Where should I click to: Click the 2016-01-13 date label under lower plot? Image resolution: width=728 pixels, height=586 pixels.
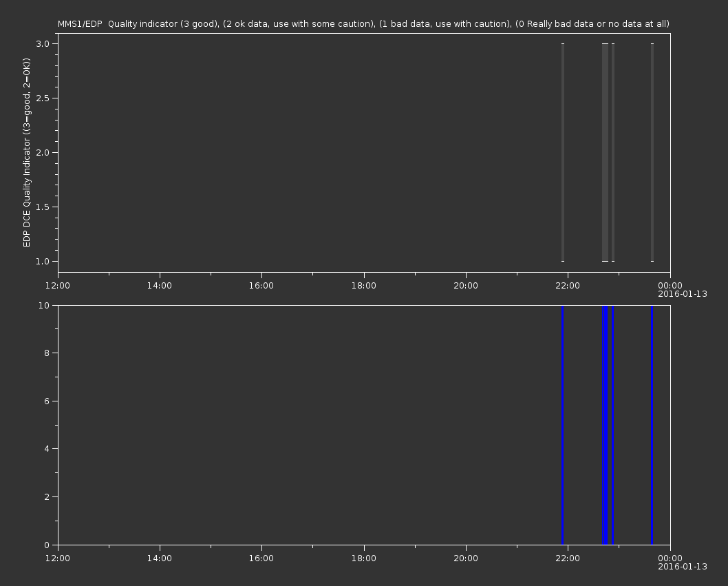click(x=683, y=567)
